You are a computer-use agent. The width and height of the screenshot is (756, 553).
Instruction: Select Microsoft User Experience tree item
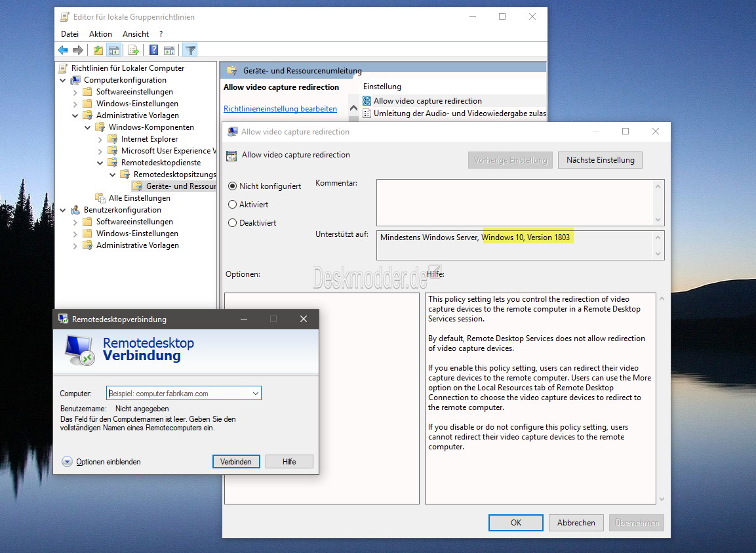[x=169, y=151]
